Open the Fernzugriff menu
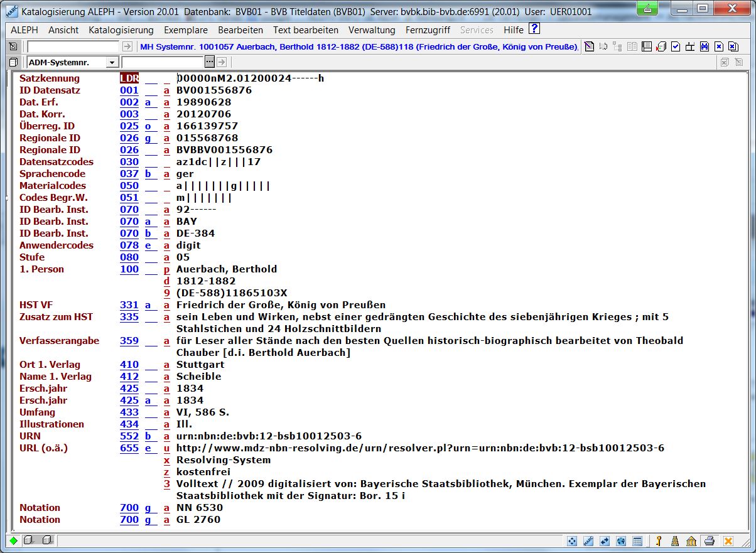The height and width of the screenshot is (553, 756). [x=428, y=30]
